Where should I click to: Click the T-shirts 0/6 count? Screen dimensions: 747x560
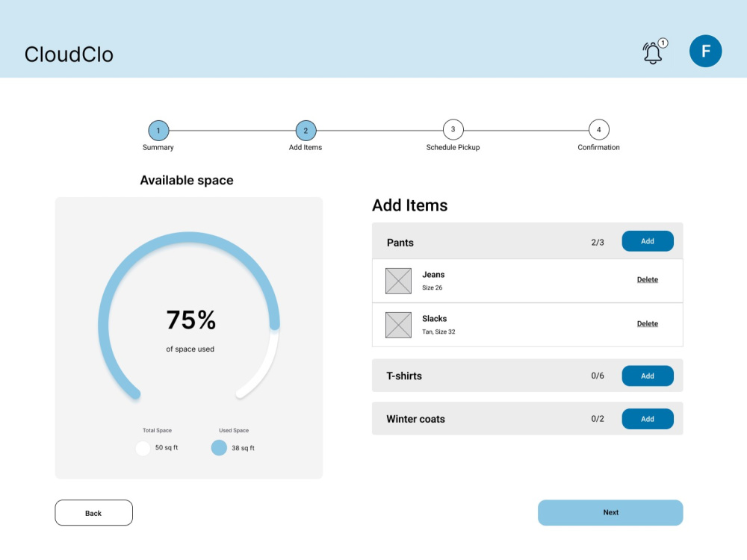click(x=598, y=376)
